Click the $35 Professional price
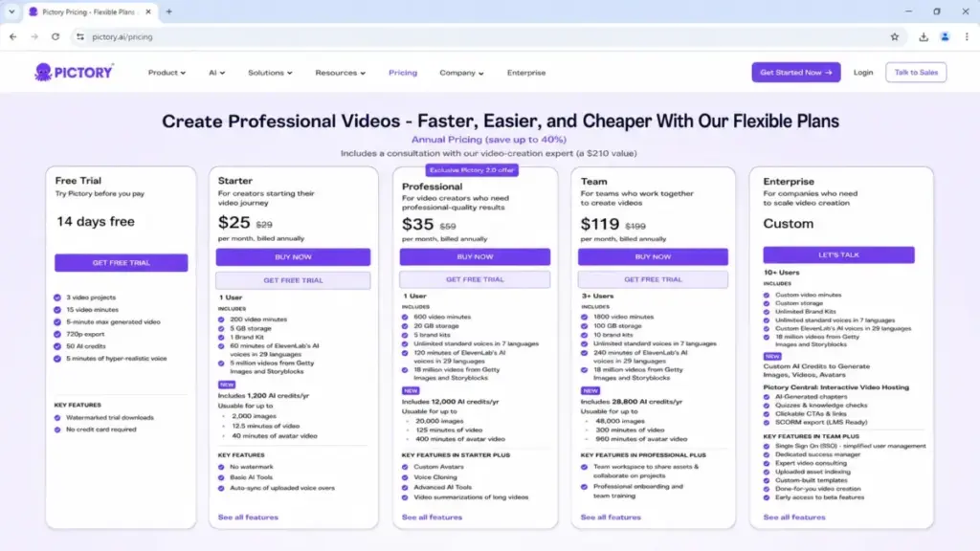Image resolution: width=980 pixels, height=551 pixels. [x=417, y=224]
